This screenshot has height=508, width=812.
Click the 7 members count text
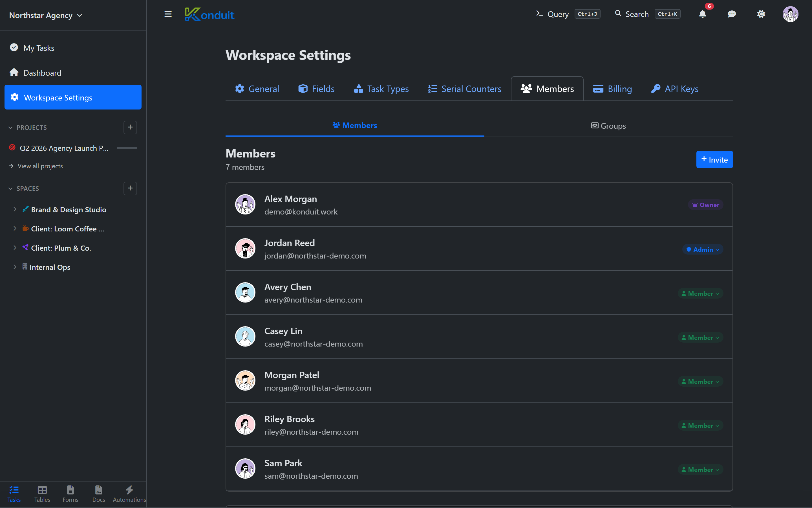tap(245, 167)
